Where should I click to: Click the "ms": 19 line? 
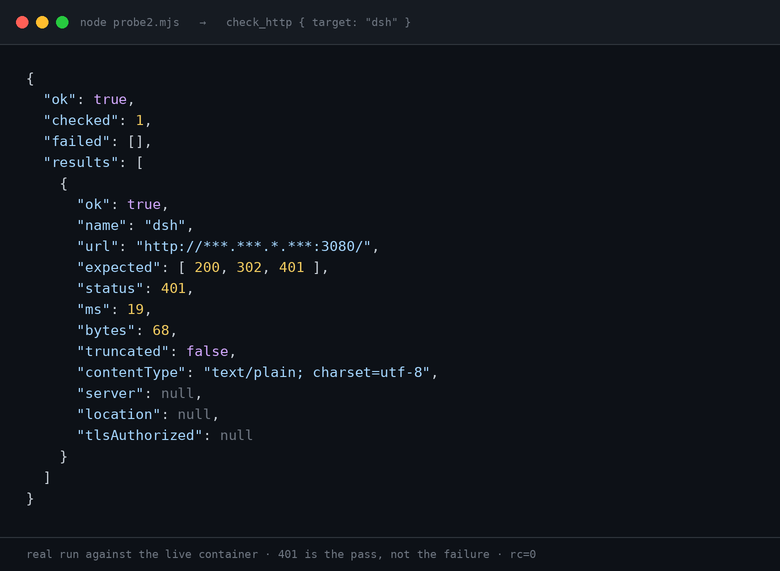[114, 309]
